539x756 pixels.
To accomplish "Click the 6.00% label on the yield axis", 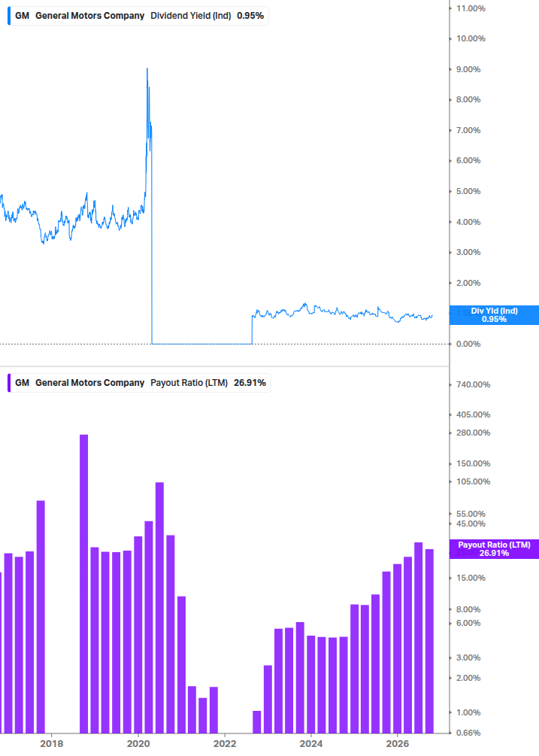I will [x=468, y=160].
